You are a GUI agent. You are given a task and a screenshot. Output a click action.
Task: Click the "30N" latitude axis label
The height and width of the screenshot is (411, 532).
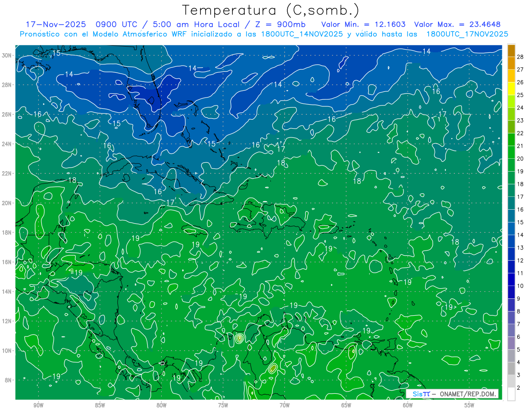coord(8,55)
